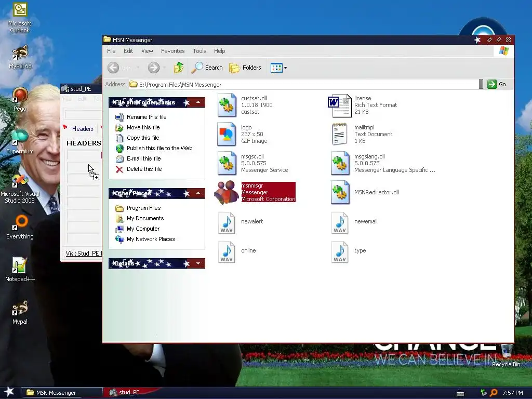The height and width of the screenshot is (399, 532).
Task: Open the Help menu
Action: pyautogui.click(x=219, y=51)
